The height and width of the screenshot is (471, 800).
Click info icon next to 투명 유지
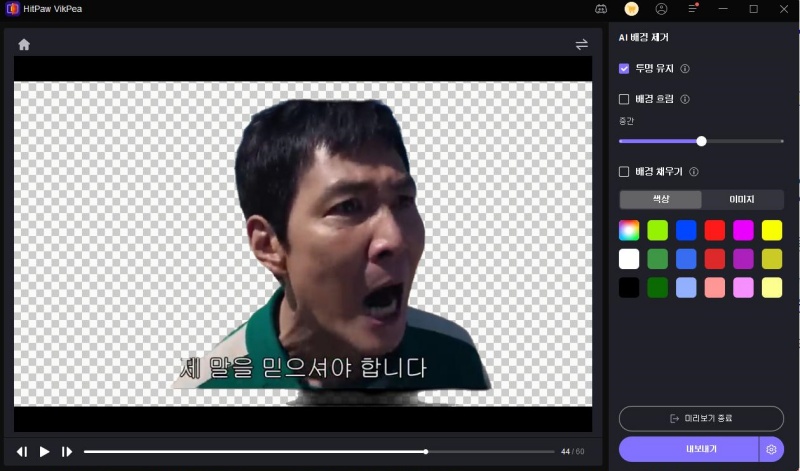685,69
